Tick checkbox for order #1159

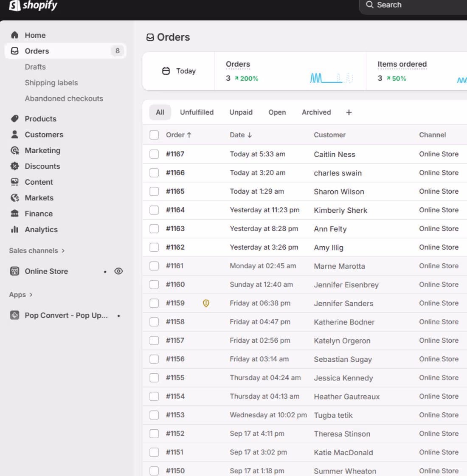click(154, 303)
